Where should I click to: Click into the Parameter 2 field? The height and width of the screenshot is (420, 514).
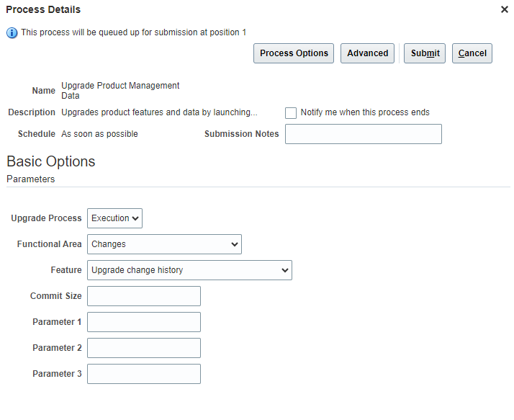[144, 348]
